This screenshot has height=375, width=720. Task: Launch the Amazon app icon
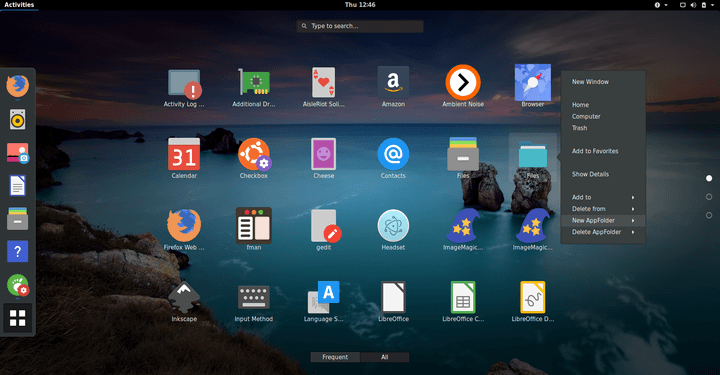pos(393,82)
